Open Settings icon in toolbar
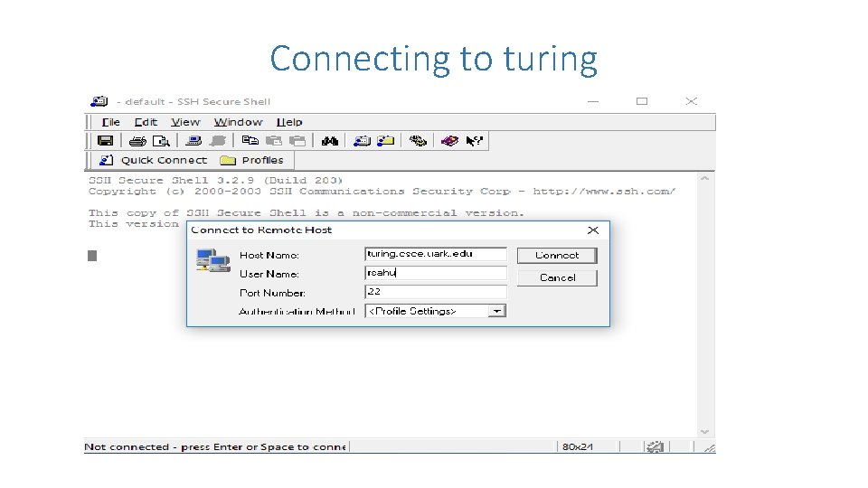The image size is (868, 488). pos(418,141)
